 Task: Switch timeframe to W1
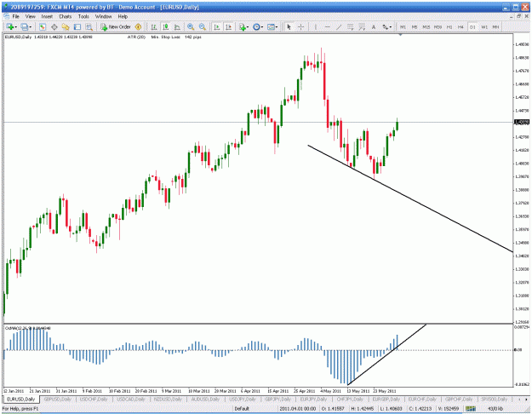[x=484, y=26]
